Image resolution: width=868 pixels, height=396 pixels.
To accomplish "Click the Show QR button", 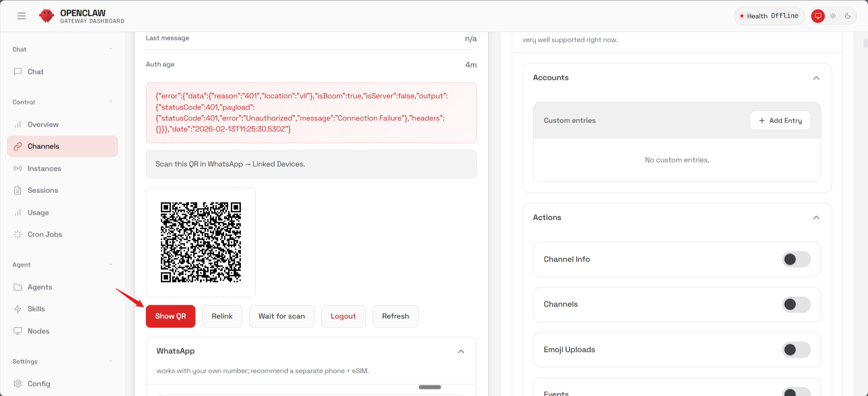I will click(x=170, y=316).
